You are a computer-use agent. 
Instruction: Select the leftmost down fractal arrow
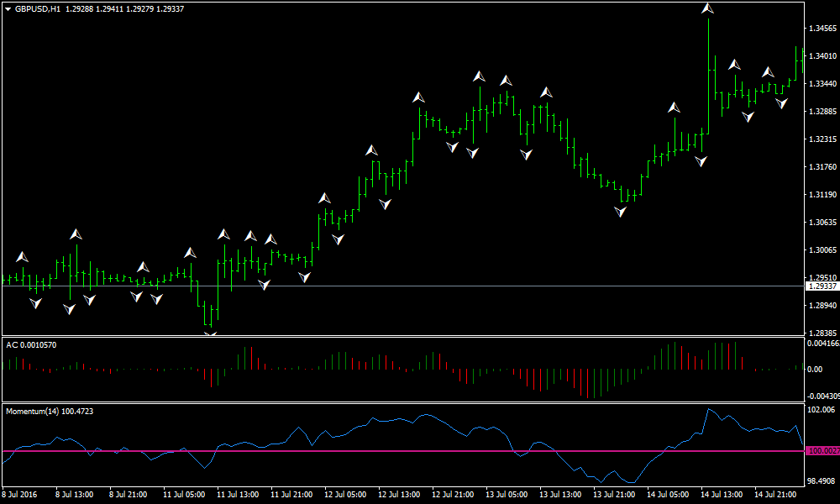click(x=35, y=303)
